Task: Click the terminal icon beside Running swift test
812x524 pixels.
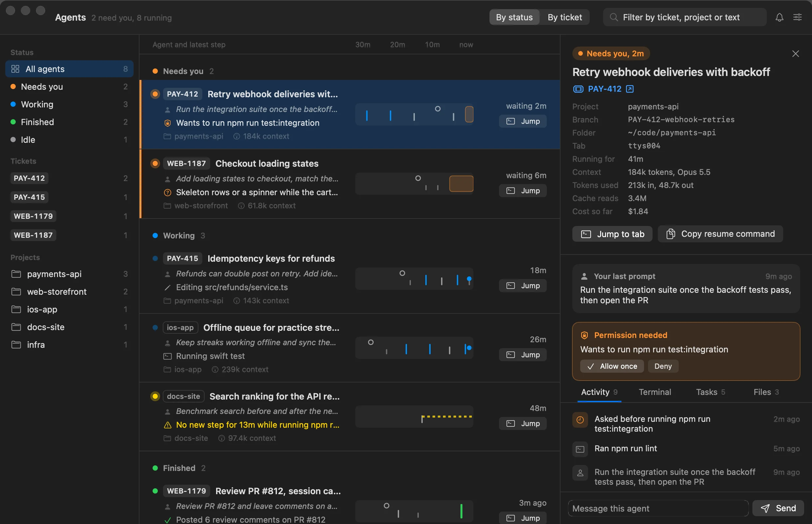Action: 167,356
